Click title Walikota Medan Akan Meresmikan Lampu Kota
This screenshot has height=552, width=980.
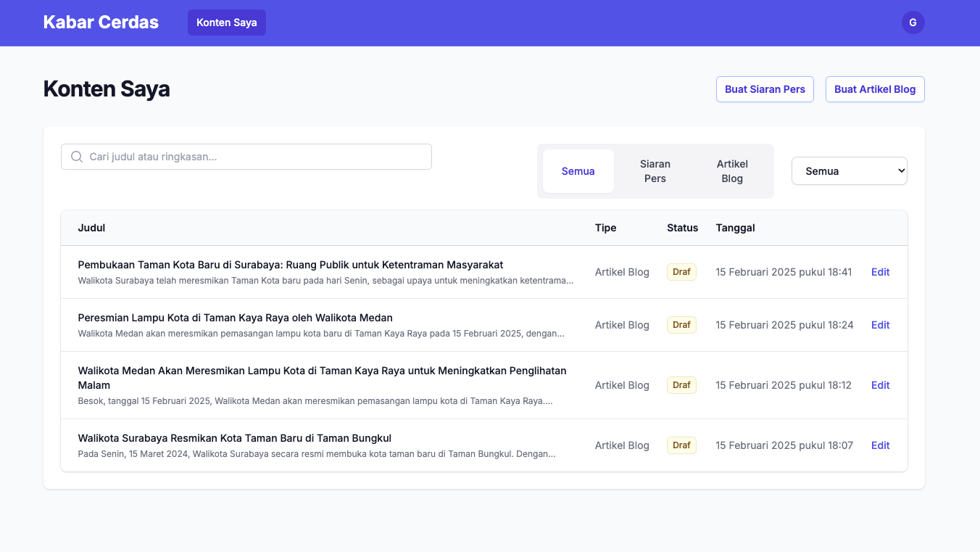click(323, 378)
